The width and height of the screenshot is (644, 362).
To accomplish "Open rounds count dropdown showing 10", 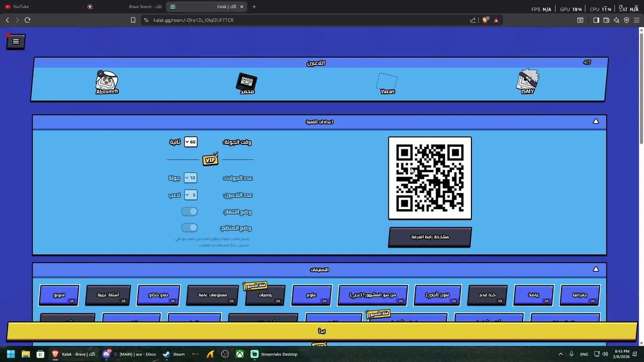I will [190, 178].
